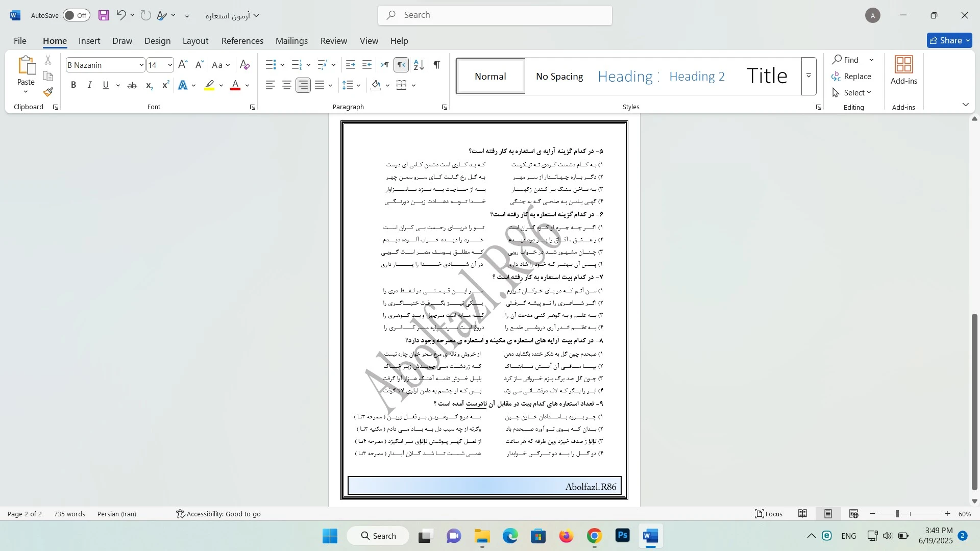This screenshot has height=551, width=980.
Task: Click the Increase Indent icon
Action: click(x=367, y=65)
